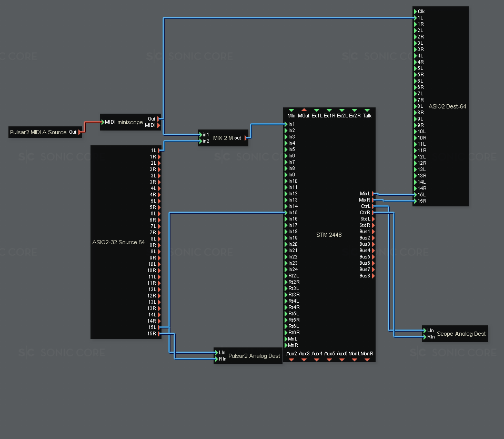The image size is (504, 439).
Task: Select the Talk port atop STM 2448
Action: click(367, 111)
